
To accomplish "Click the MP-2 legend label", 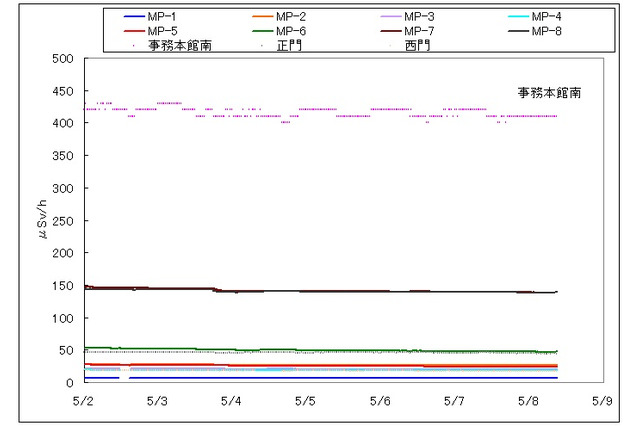I will coord(291,17).
